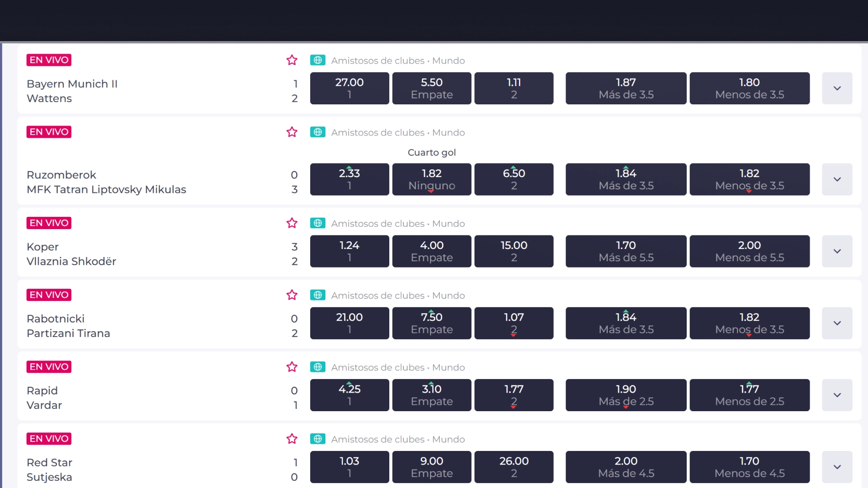
Task: Add Rapid vs Vardar to favorites
Action: 292,367
